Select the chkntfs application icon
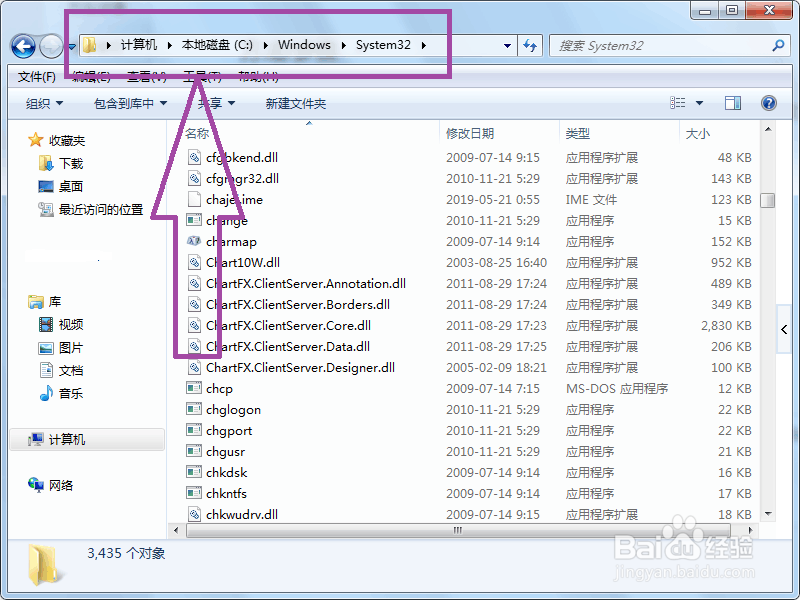 point(194,493)
